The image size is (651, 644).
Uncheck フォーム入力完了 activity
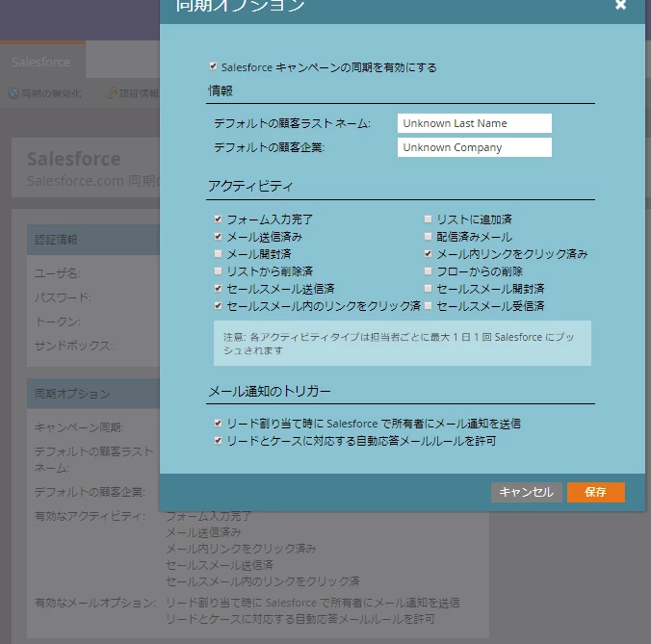pos(218,219)
